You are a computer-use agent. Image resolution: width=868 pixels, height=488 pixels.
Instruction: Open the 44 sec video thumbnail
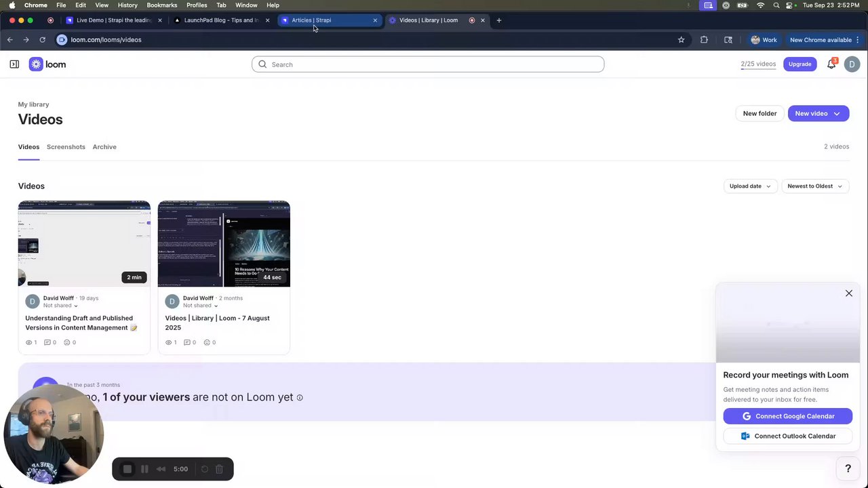pos(224,244)
